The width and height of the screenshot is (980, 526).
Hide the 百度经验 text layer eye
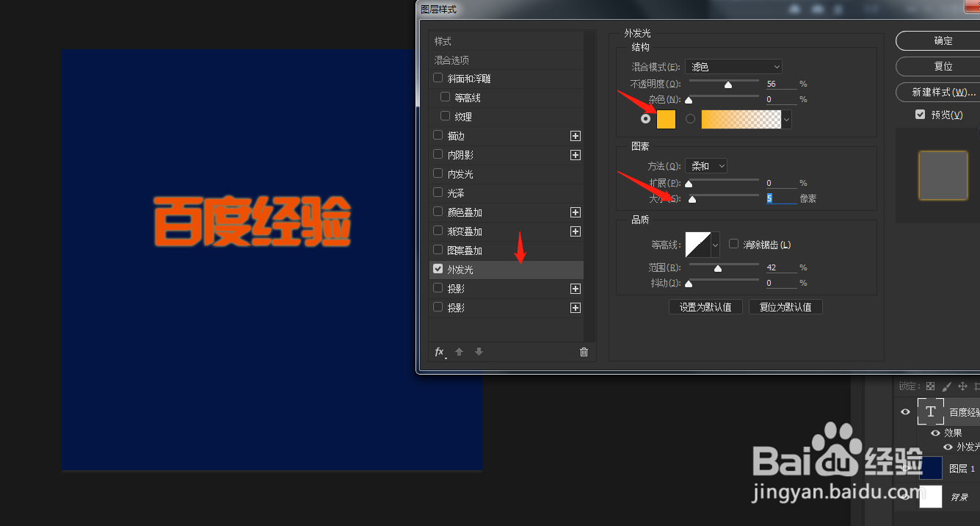(906, 412)
